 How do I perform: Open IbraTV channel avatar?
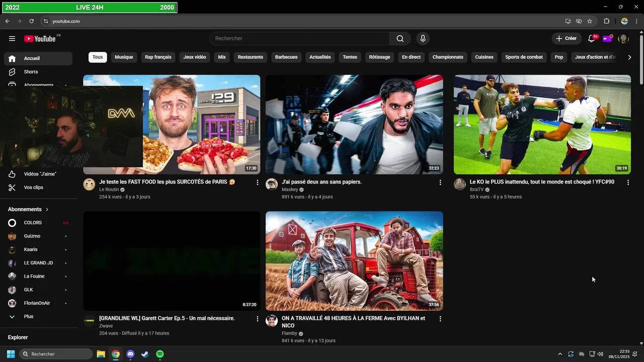(x=460, y=184)
